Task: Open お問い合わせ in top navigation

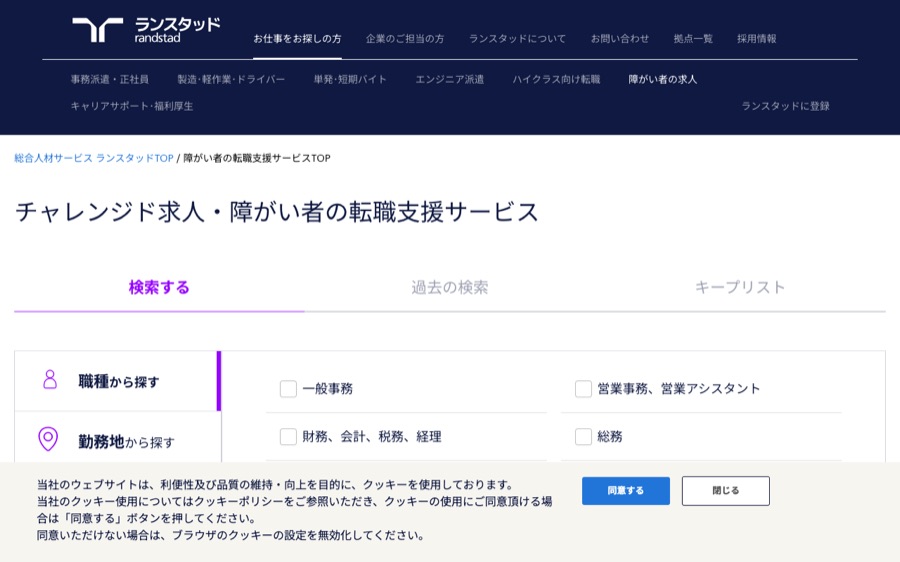Action: click(x=620, y=38)
